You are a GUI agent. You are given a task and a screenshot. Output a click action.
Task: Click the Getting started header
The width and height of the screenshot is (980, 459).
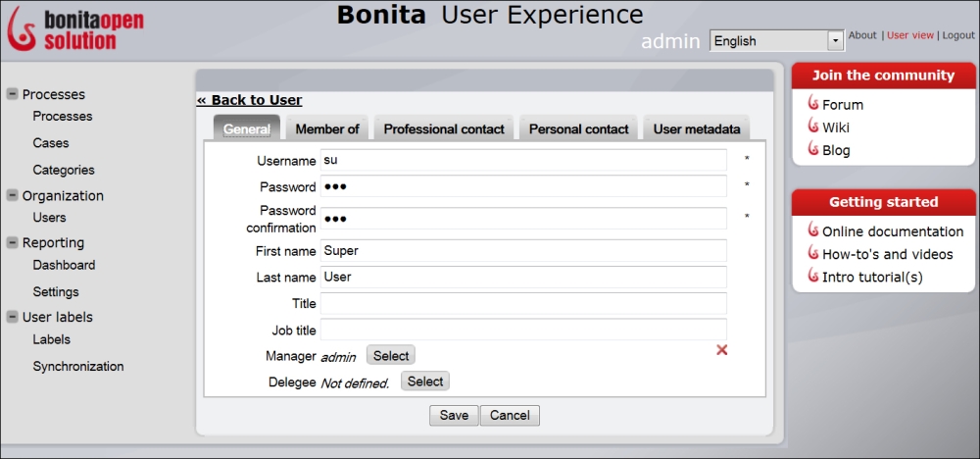click(883, 202)
